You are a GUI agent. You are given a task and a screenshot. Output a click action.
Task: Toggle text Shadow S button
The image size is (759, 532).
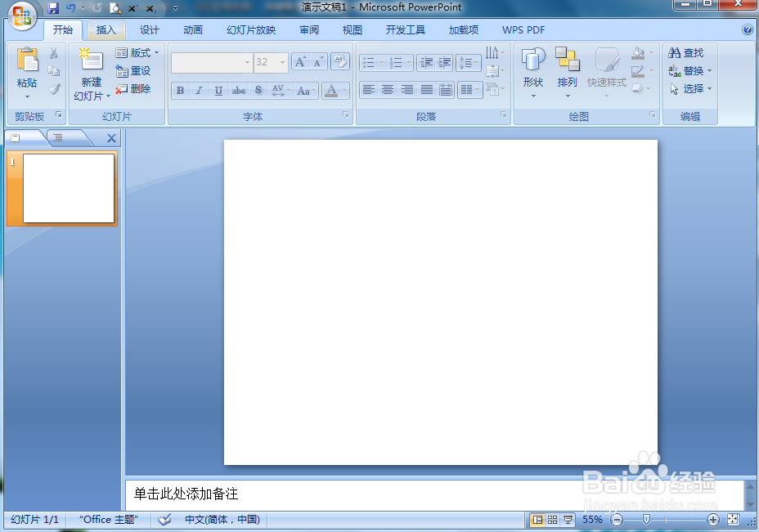click(x=258, y=91)
